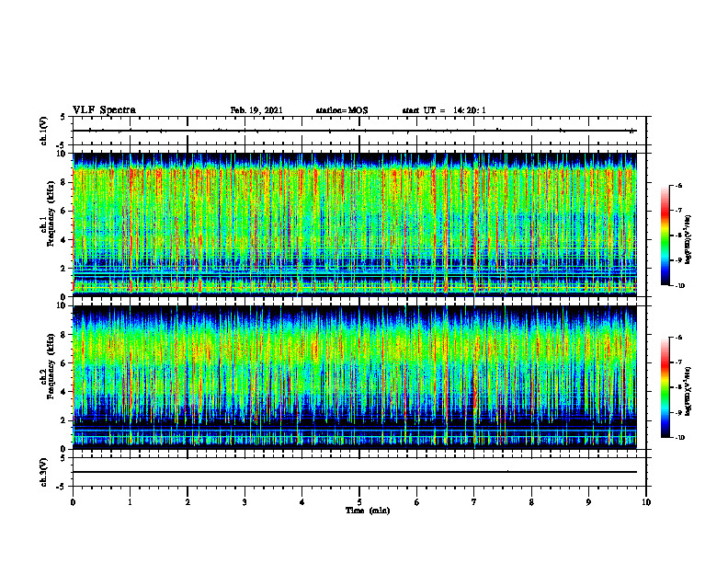This screenshot has width=728, height=563.
Task: Click time axis tick label '5'
Action: coord(359,502)
